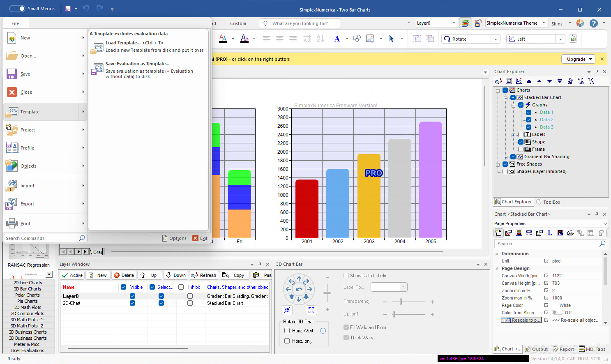Screen dimensions: 611x364
Task: Click the Options button in File menu
Action: click(x=174, y=238)
